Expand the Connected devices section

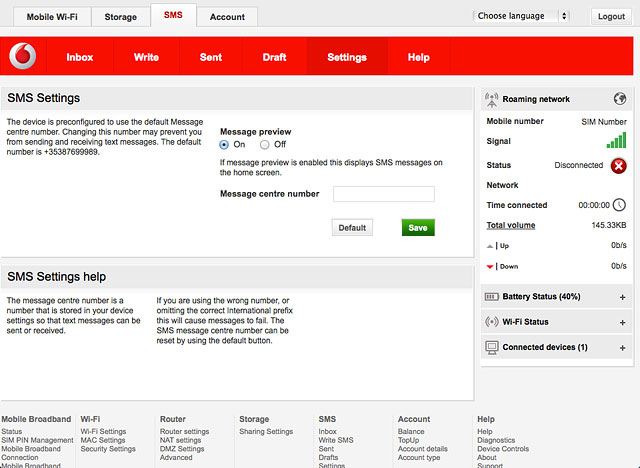tap(622, 348)
